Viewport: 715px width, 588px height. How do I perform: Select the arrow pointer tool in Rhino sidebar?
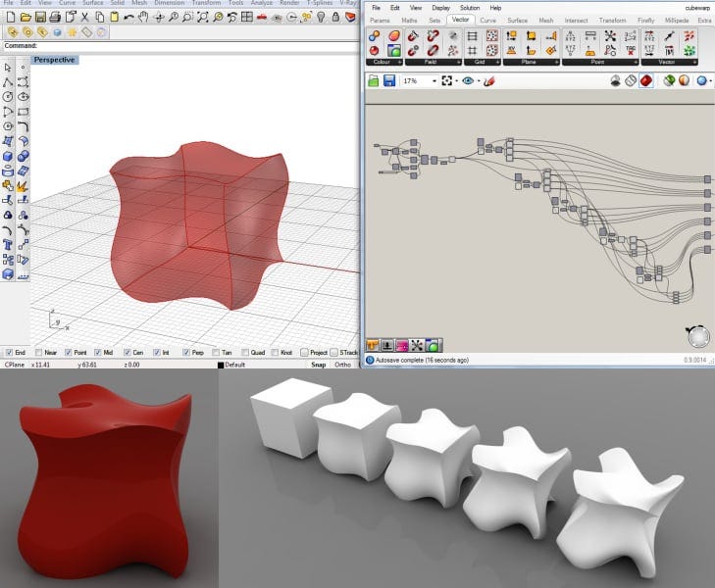[8, 68]
